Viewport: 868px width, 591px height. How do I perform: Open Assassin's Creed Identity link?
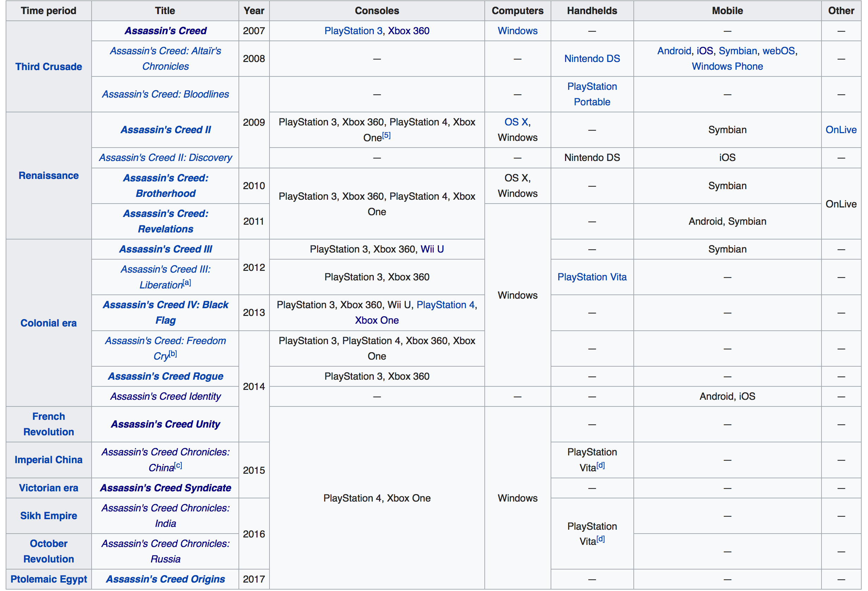coord(166,396)
